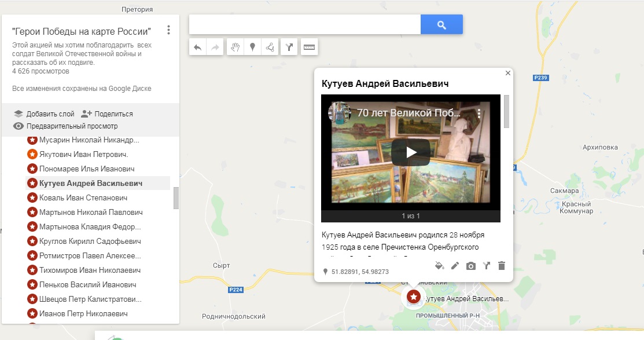Open the map options three-dot menu

(168, 30)
